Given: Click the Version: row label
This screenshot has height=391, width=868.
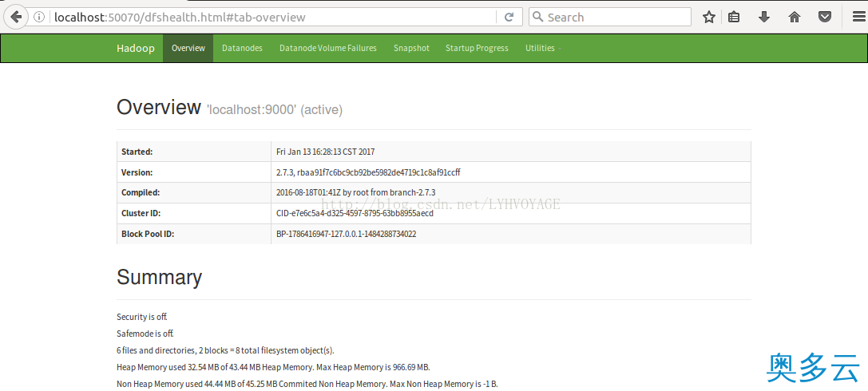Looking at the screenshot, I should (x=137, y=172).
